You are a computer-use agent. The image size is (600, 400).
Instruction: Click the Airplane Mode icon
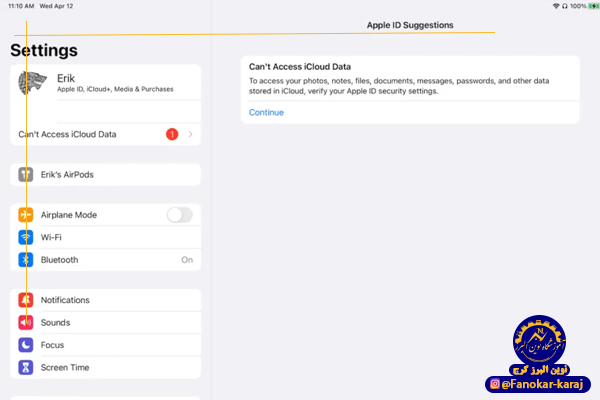[x=26, y=215]
